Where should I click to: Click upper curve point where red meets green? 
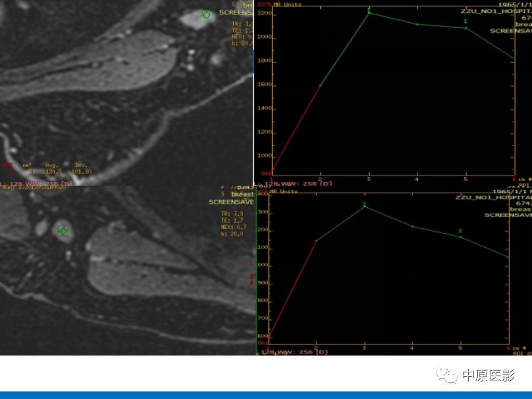pos(321,85)
